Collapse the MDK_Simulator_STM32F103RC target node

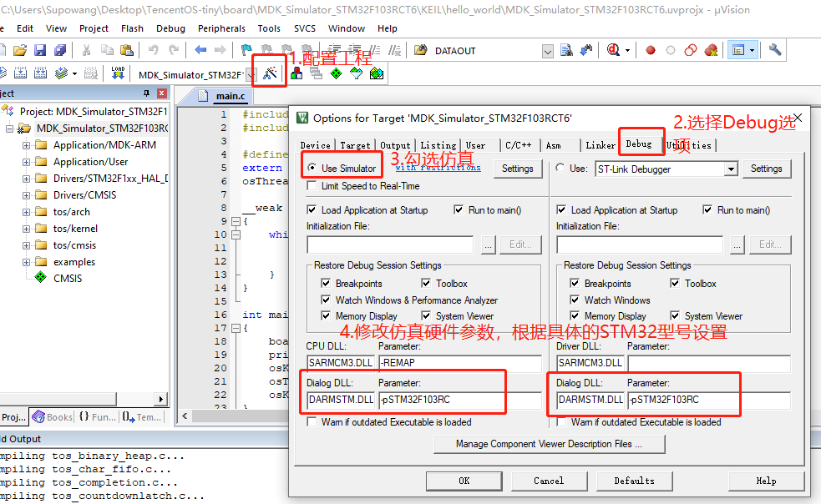coord(9,129)
